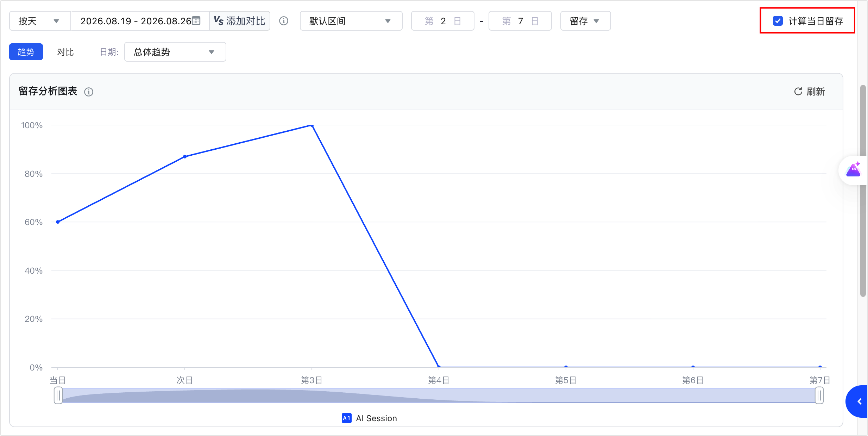
Task: Click the end day input showing 7
Action: (x=520, y=21)
